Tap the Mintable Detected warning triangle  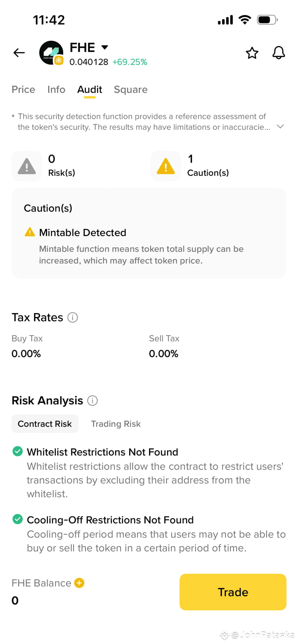point(30,232)
